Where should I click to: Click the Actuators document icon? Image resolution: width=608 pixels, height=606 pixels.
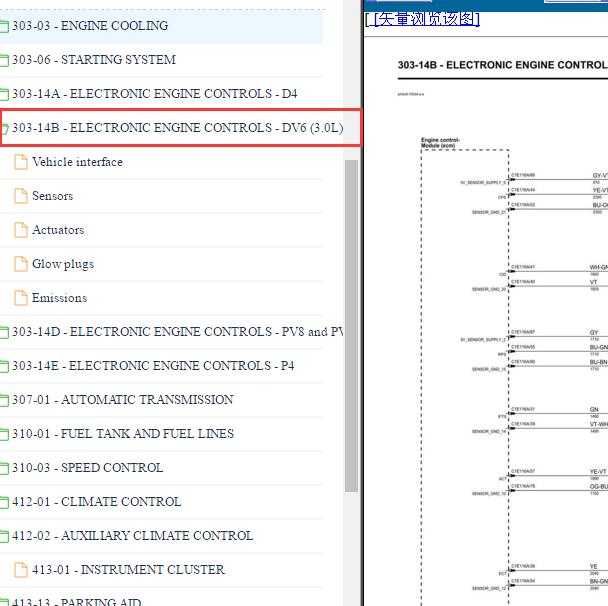tap(21, 230)
